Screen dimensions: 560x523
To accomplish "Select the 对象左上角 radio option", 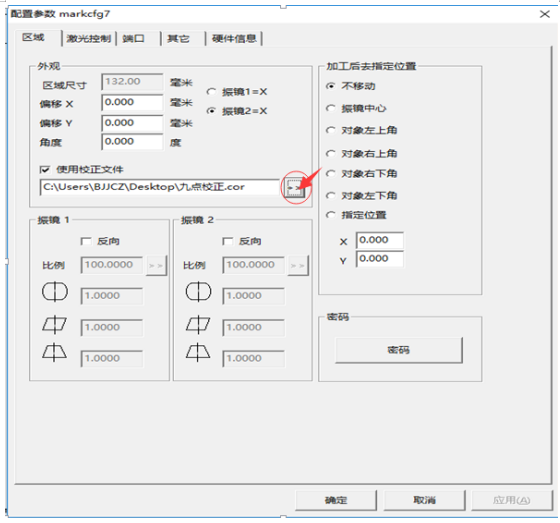I will pyautogui.click(x=331, y=130).
